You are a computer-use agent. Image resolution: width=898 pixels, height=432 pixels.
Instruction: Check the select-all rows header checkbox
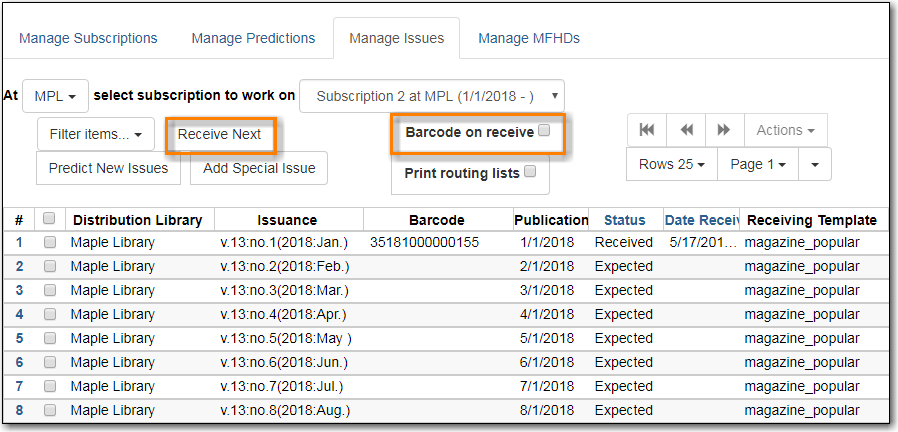click(49, 220)
